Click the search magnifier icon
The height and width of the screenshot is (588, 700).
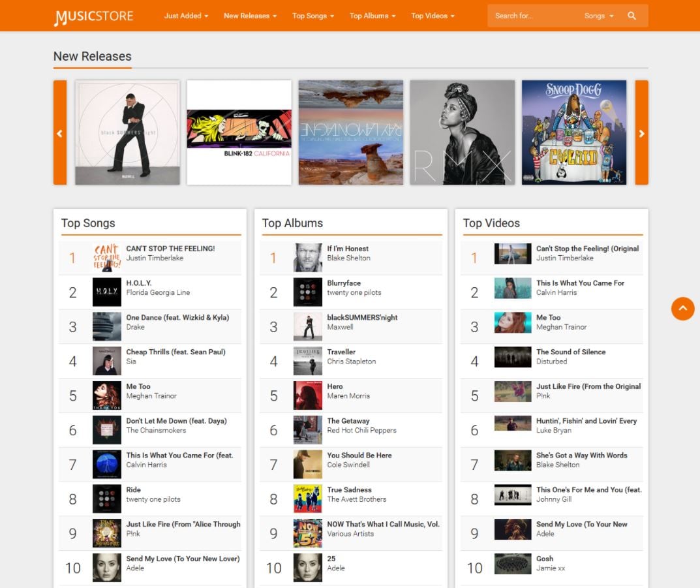click(632, 16)
